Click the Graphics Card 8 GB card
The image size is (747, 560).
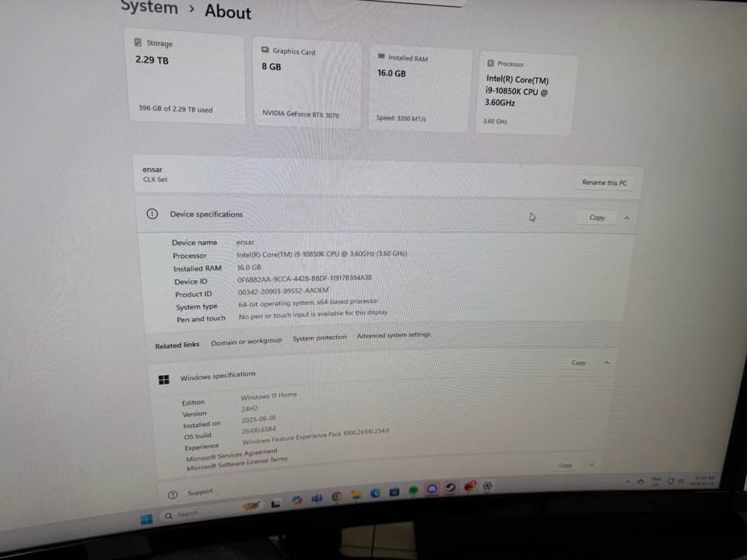point(307,84)
